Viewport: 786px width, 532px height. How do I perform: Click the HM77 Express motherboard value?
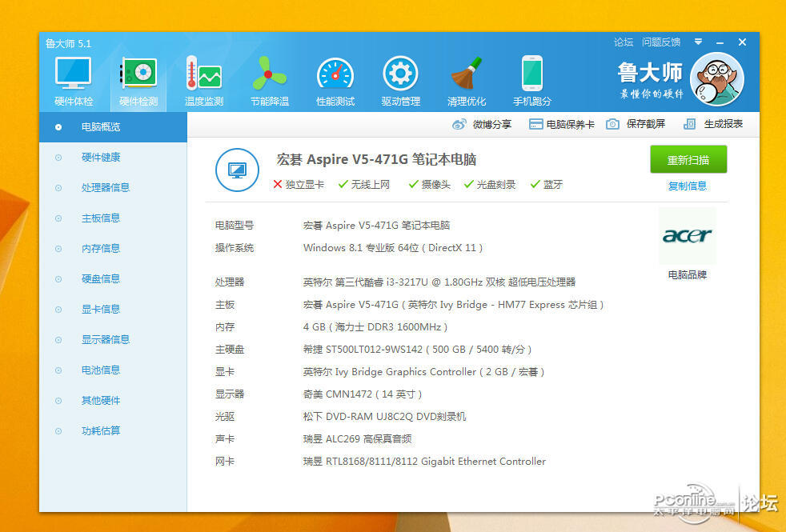click(453, 305)
